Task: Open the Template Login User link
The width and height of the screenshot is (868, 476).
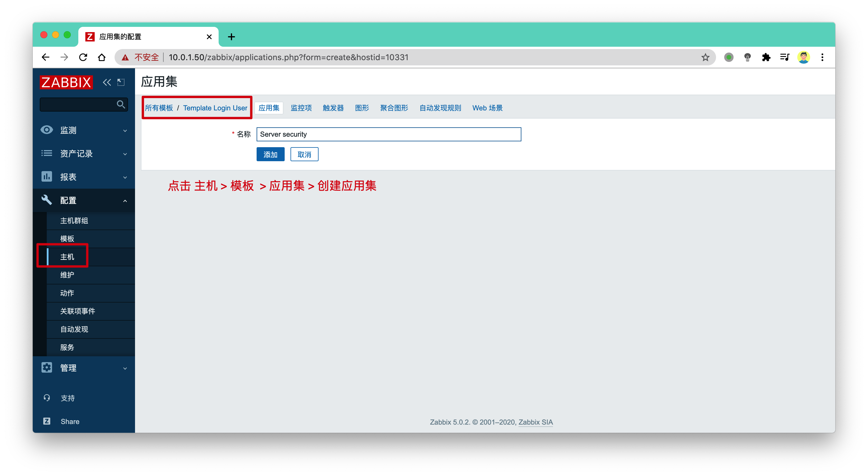Action: [x=215, y=108]
